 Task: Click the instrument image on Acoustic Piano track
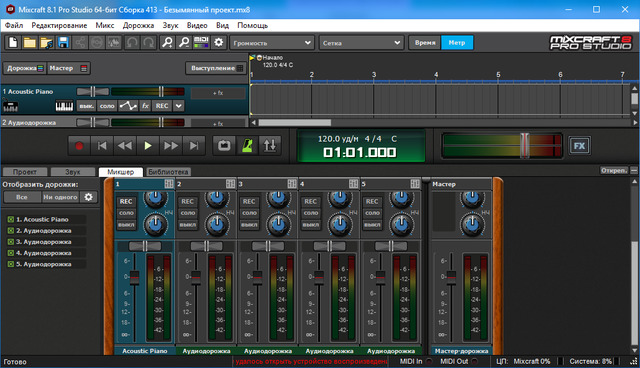coord(10,106)
